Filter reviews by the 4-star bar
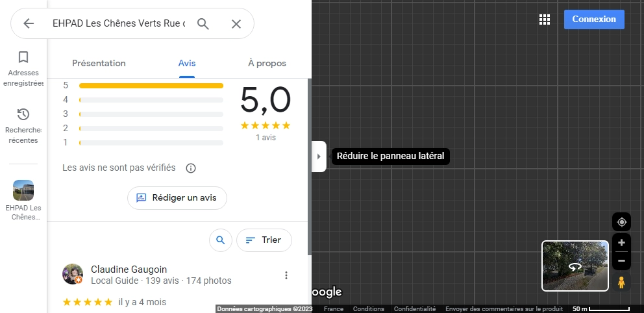Image resolution: width=644 pixels, height=313 pixels. [x=151, y=100]
